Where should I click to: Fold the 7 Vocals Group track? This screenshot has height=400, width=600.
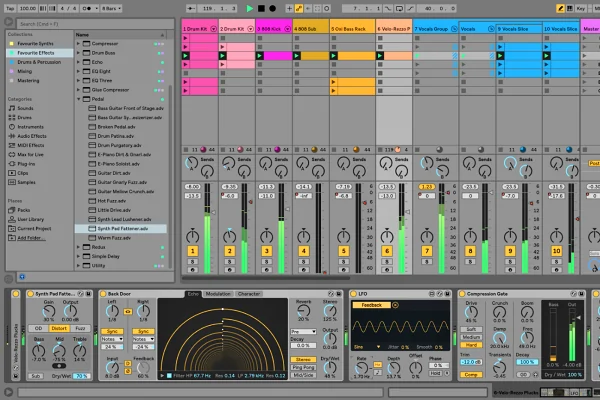click(x=454, y=29)
